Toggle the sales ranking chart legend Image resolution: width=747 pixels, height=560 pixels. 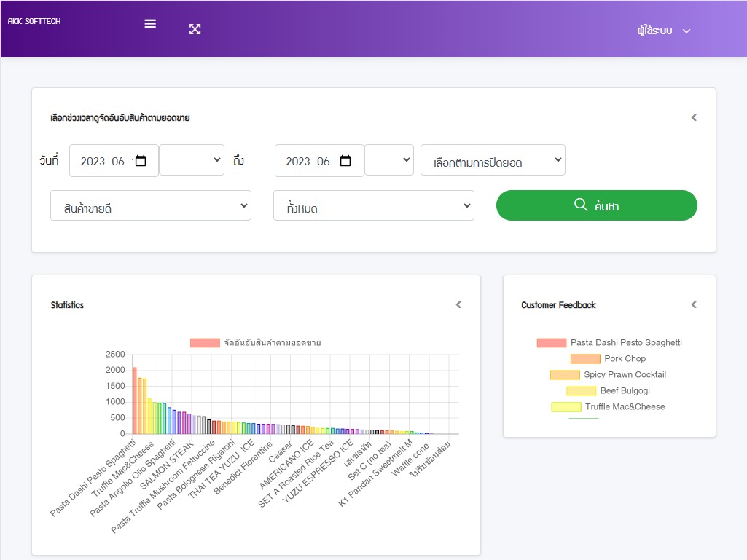pyautogui.click(x=255, y=343)
